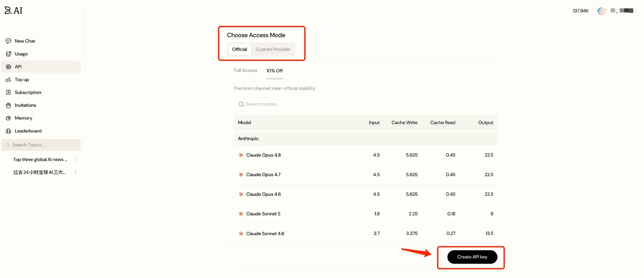Go to the Invitations page
The width and height of the screenshot is (644, 278).
(x=41, y=105)
